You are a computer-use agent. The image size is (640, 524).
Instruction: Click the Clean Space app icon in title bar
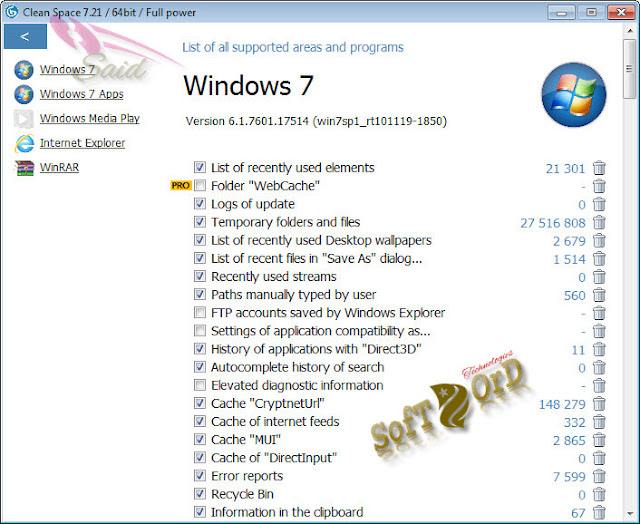pyautogui.click(x=11, y=12)
